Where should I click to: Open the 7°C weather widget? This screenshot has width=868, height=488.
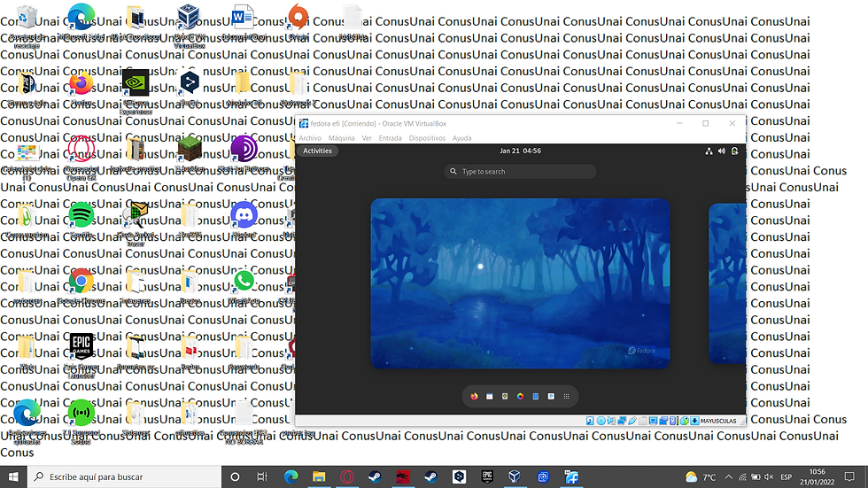pyautogui.click(x=701, y=477)
